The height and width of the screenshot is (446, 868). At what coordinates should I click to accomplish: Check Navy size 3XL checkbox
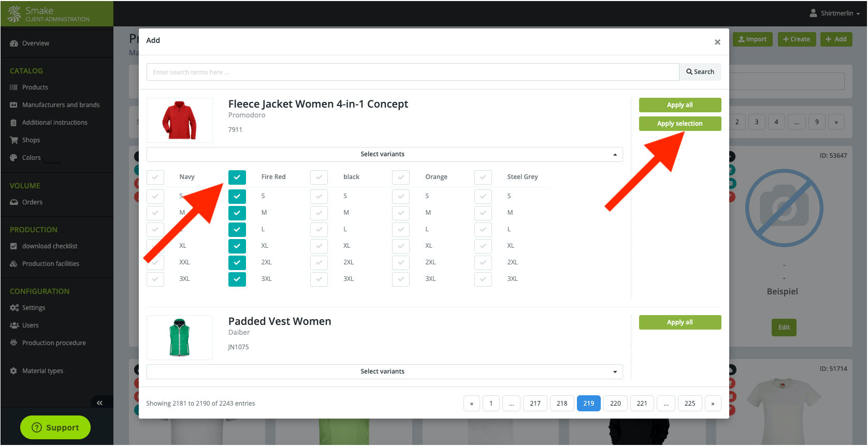point(155,279)
